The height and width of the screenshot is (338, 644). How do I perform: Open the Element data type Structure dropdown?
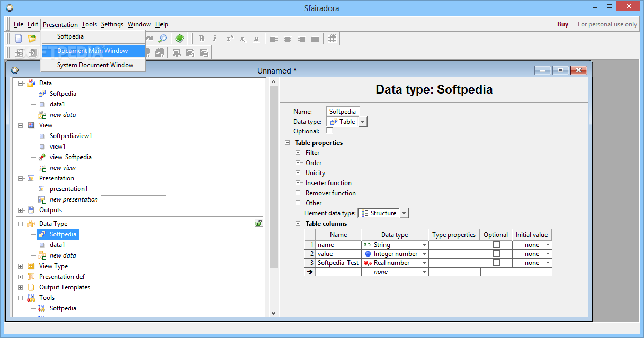pos(404,213)
